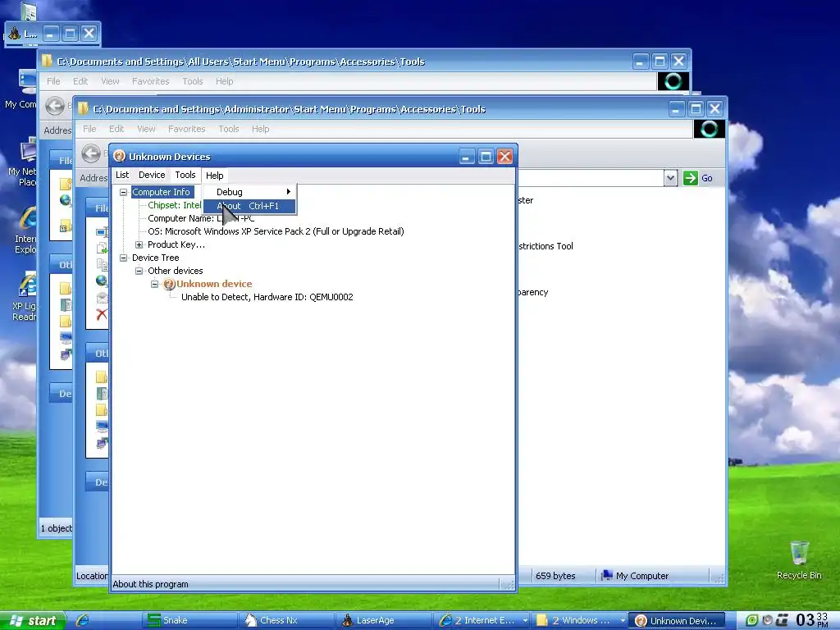Open address dropdown in Administrator Tools window
Image resolution: width=840 pixels, height=630 pixels.
[x=670, y=178]
